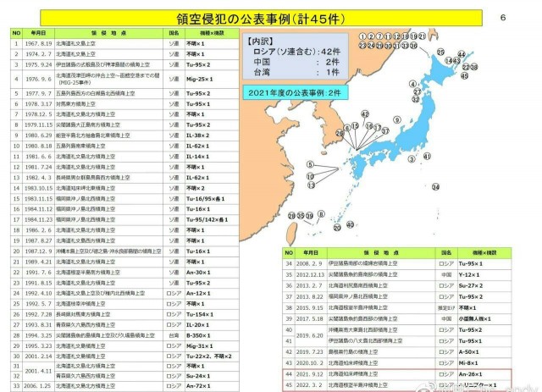Click map marker 9 in the Sea of Japan

coord(397,120)
